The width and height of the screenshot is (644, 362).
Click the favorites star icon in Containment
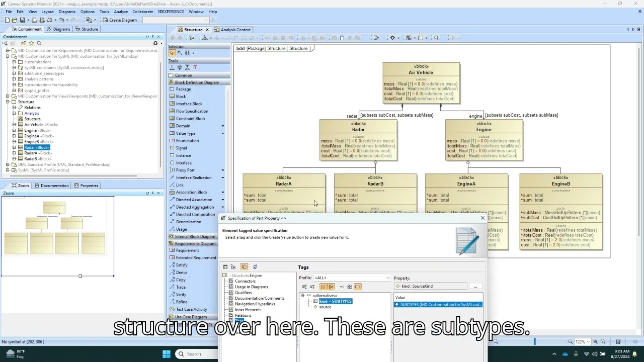(31, 43)
